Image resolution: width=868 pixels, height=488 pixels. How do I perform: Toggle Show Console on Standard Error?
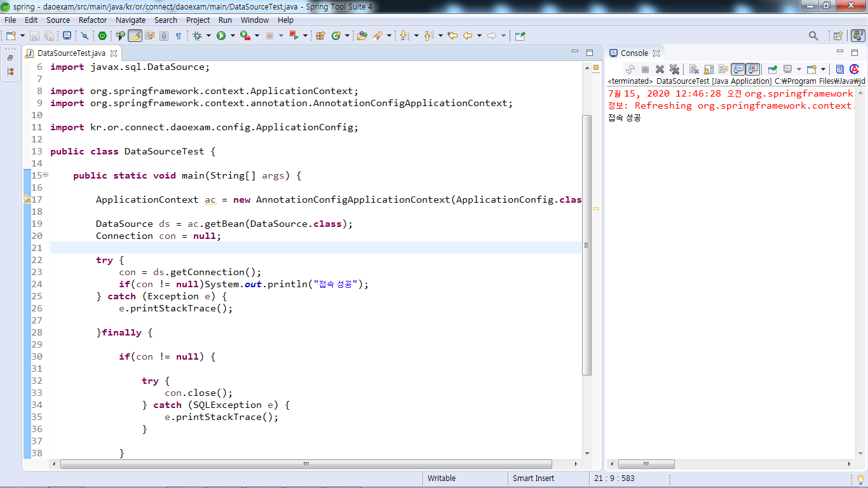tap(752, 69)
